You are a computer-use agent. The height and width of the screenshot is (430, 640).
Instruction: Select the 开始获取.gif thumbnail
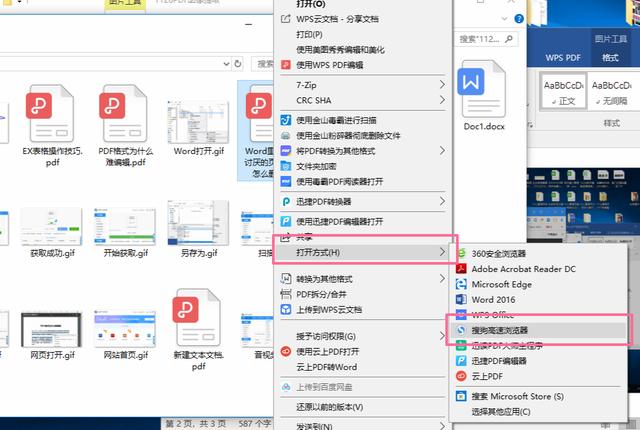(124, 226)
